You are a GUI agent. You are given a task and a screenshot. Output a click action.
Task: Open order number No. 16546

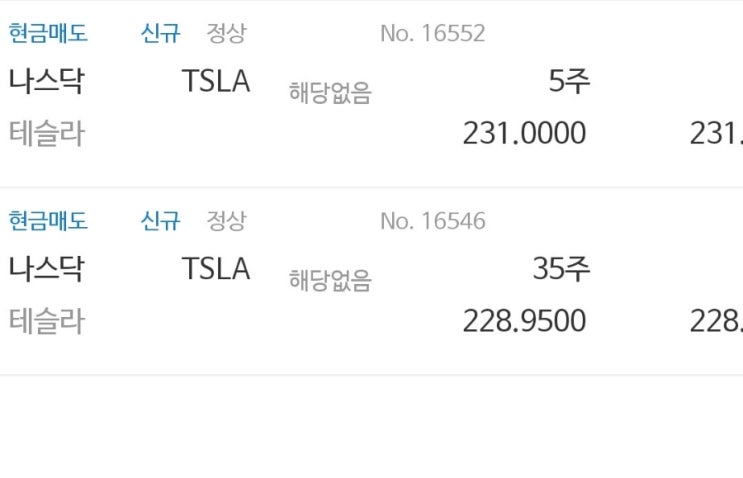coord(433,221)
